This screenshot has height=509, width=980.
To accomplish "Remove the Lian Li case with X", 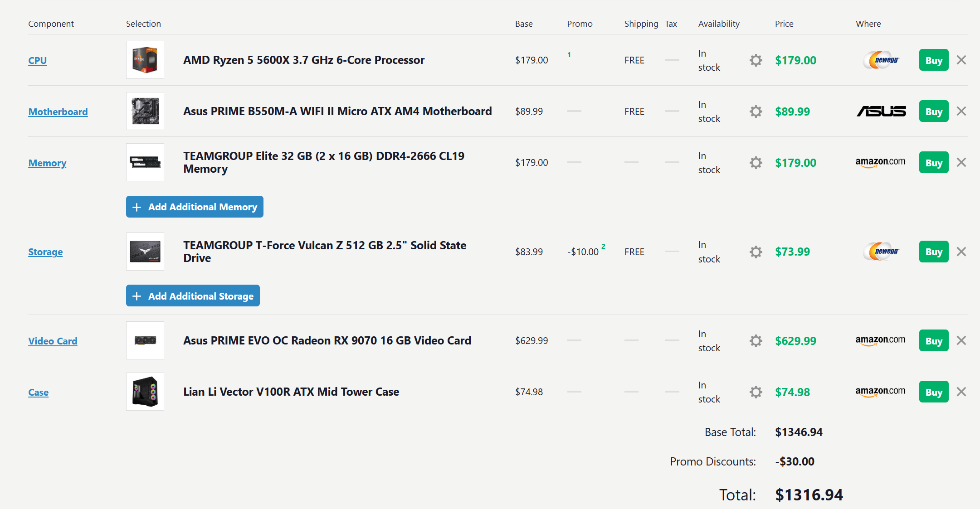I will pos(961,392).
